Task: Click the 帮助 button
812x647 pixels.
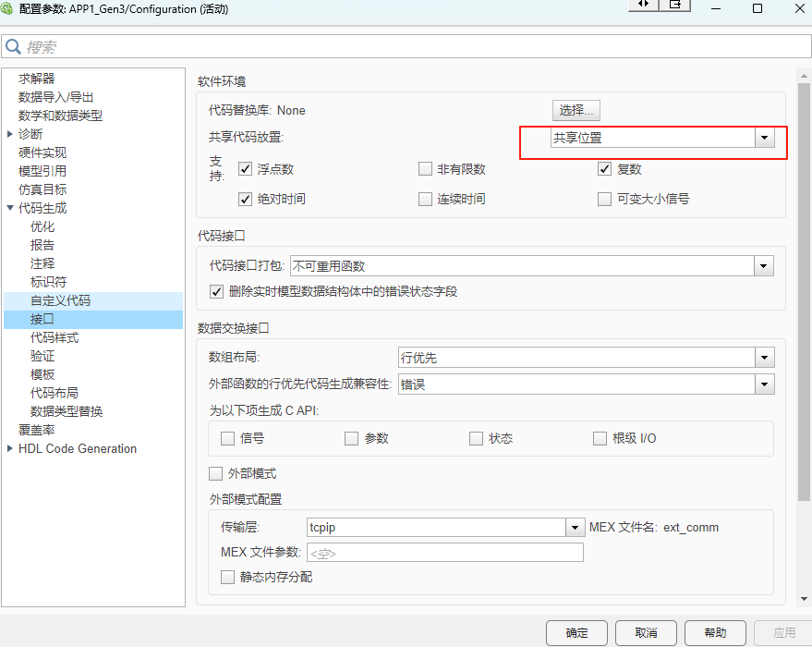Action: click(x=715, y=632)
